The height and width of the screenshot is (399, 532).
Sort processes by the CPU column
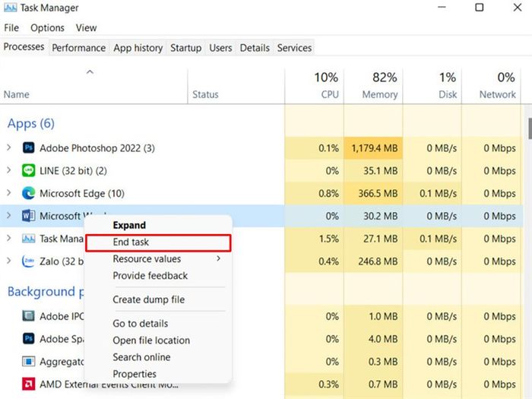(315, 86)
